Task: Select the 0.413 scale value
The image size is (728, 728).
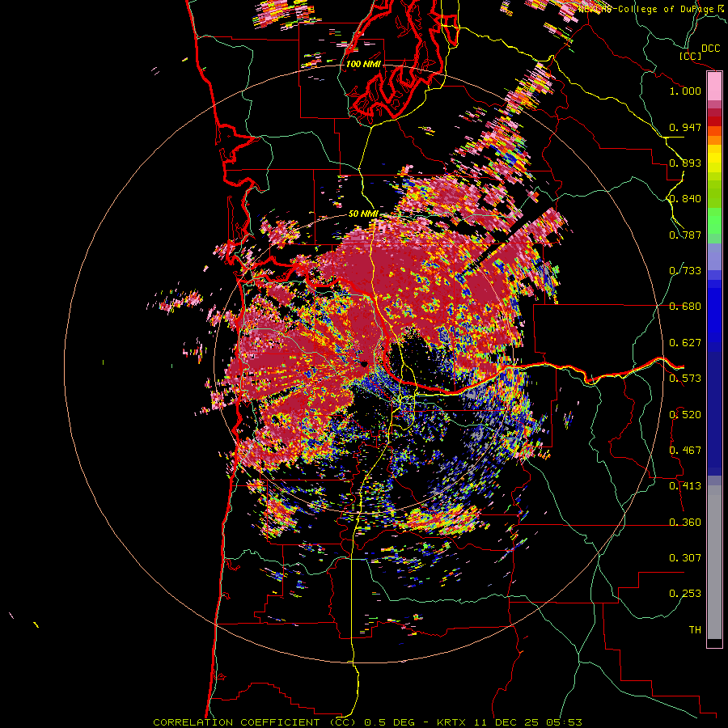Action: click(685, 486)
